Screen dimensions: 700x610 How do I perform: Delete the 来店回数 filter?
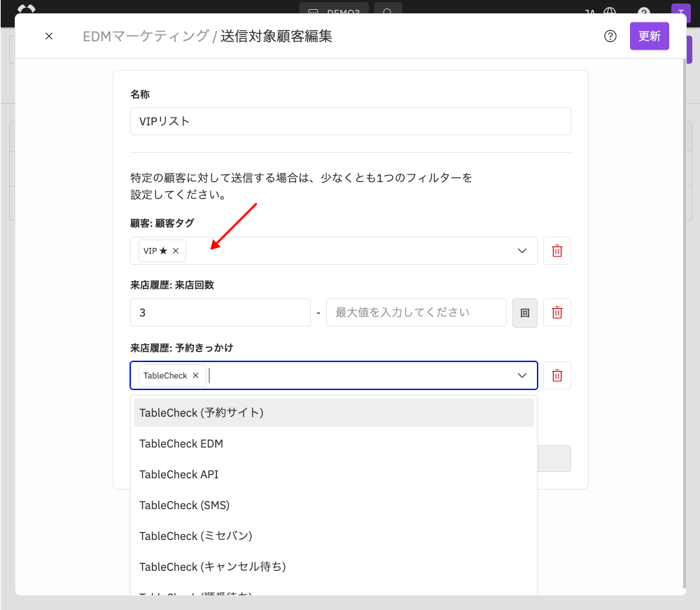(x=556, y=312)
